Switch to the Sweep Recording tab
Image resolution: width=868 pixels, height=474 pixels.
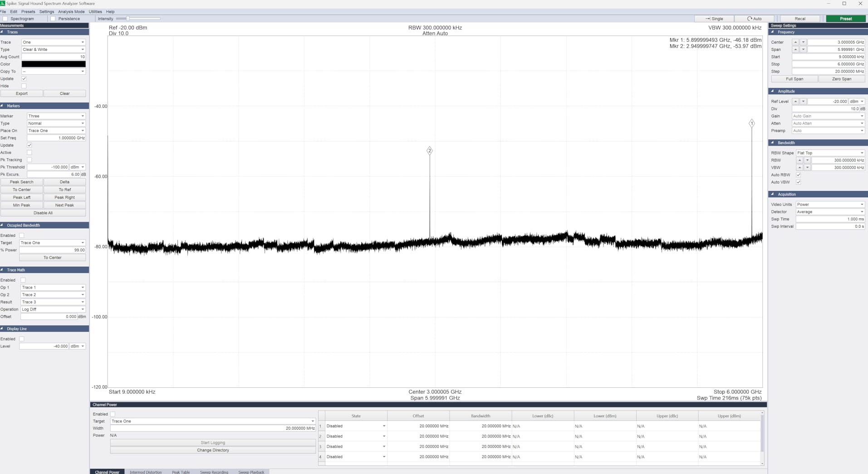214,472
